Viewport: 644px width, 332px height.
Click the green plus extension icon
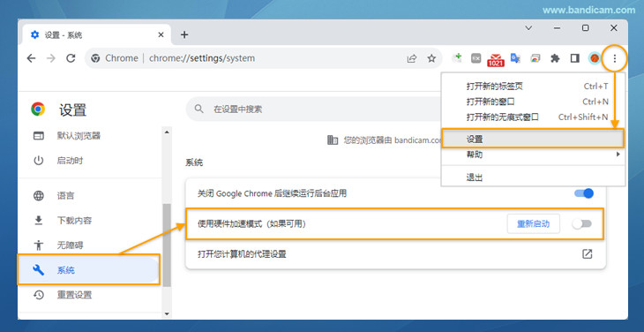[457, 58]
